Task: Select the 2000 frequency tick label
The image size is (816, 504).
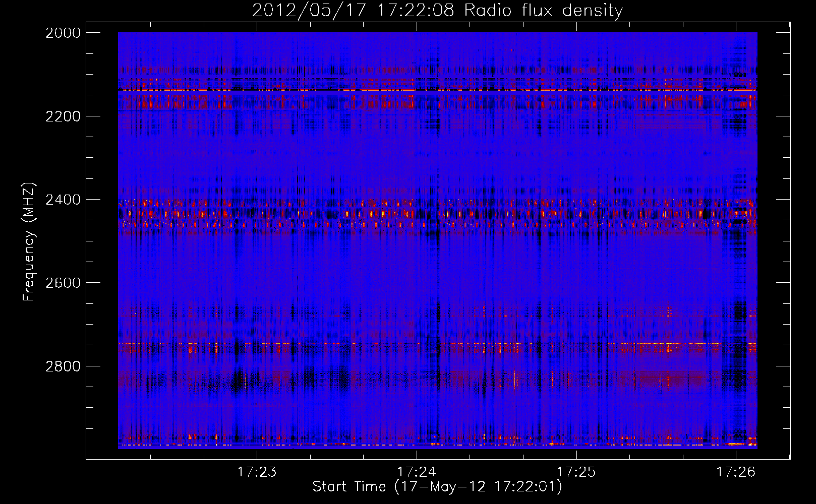Action: pos(63,33)
